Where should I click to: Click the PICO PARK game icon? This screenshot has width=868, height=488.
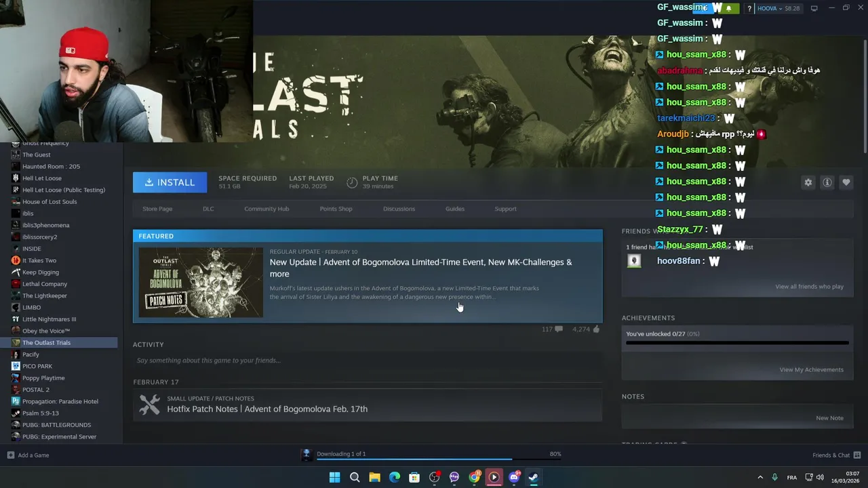(x=16, y=366)
